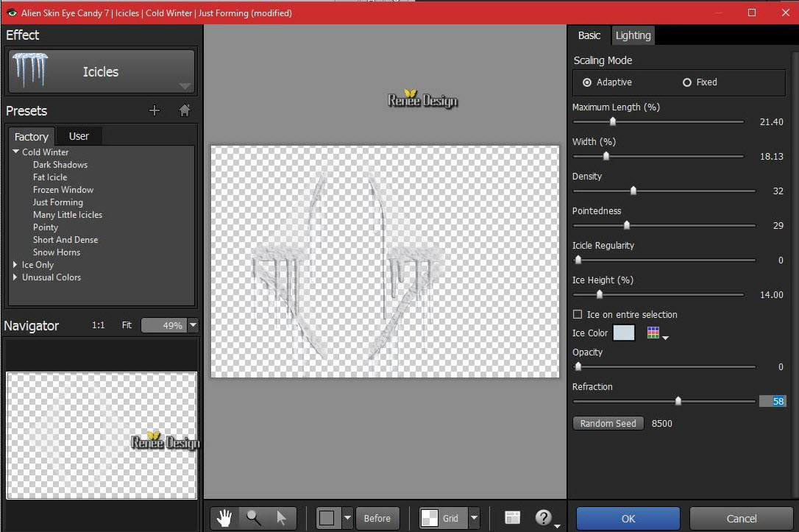
Task: Click the Maximum Length slider handle
Action: click(x=613, y=122)
